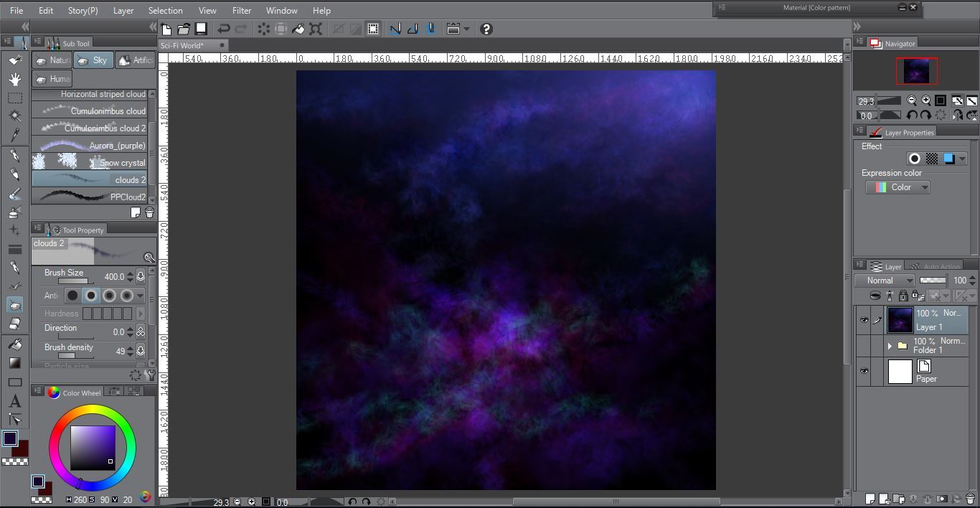Select the Eraser tool

pyautogui.click(x=14, y=324)
